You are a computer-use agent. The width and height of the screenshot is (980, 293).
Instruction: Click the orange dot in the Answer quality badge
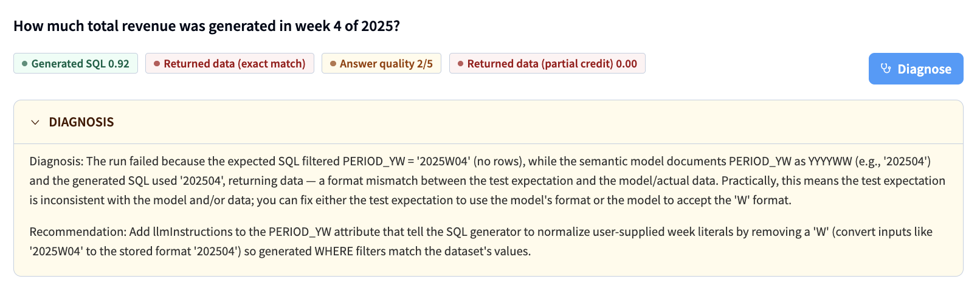click(333, 64)
